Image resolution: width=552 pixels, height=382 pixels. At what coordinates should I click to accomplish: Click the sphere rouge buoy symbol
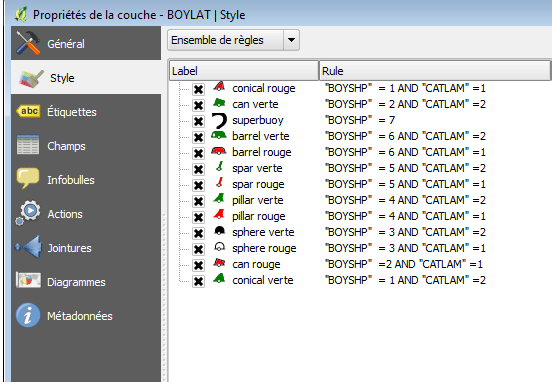pyautogui.click(x=219, y=247)
